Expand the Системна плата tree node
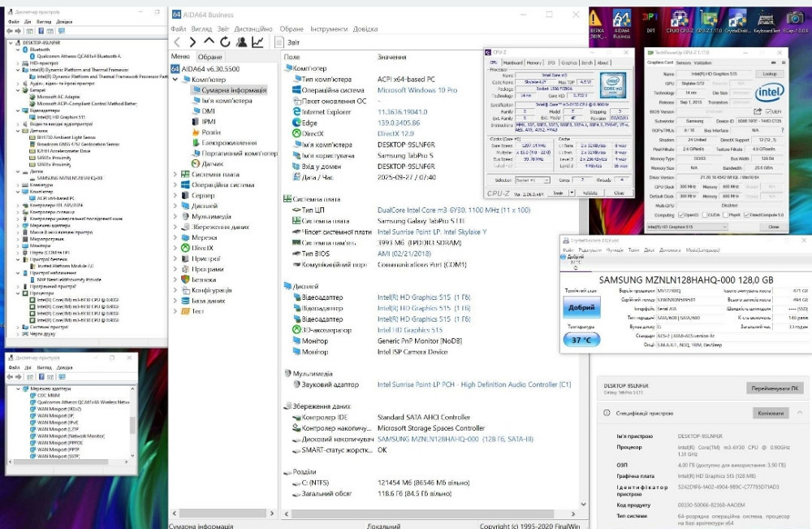Viewport: 812px width, 529px height. pyautogui.click(x=175, y=174)
